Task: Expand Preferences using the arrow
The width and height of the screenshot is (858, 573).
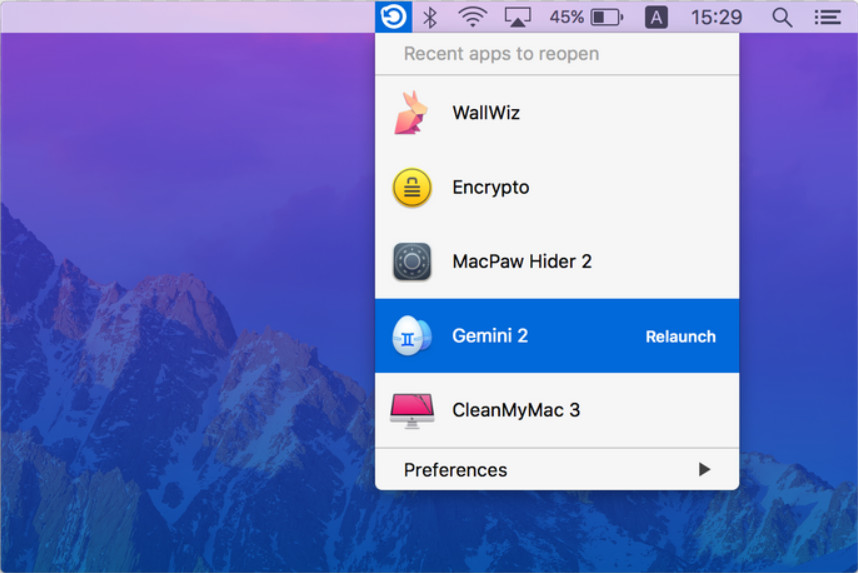Action: 704,470
